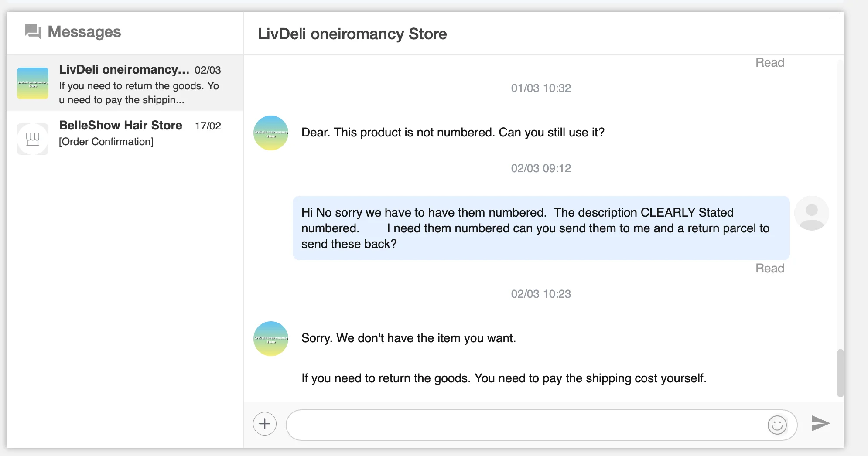The height and width of the screenshot is (456, 868).
Task: Click seller avatar next to 'Dear. This product' message
Action: (271, 133)
